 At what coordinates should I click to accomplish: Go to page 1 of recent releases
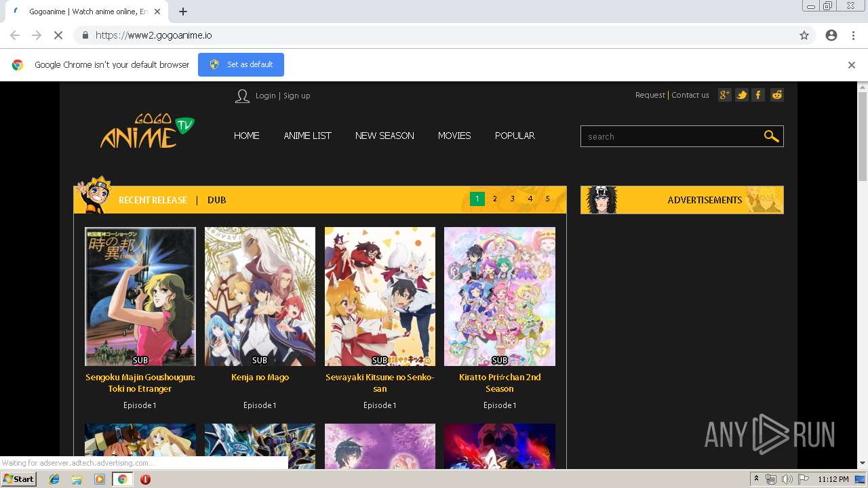pyautogui.click(x=477, y=199)
